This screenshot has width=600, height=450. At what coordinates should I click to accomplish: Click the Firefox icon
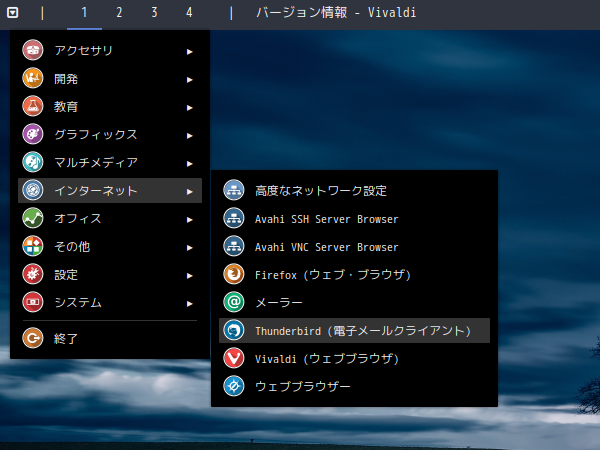234,274
